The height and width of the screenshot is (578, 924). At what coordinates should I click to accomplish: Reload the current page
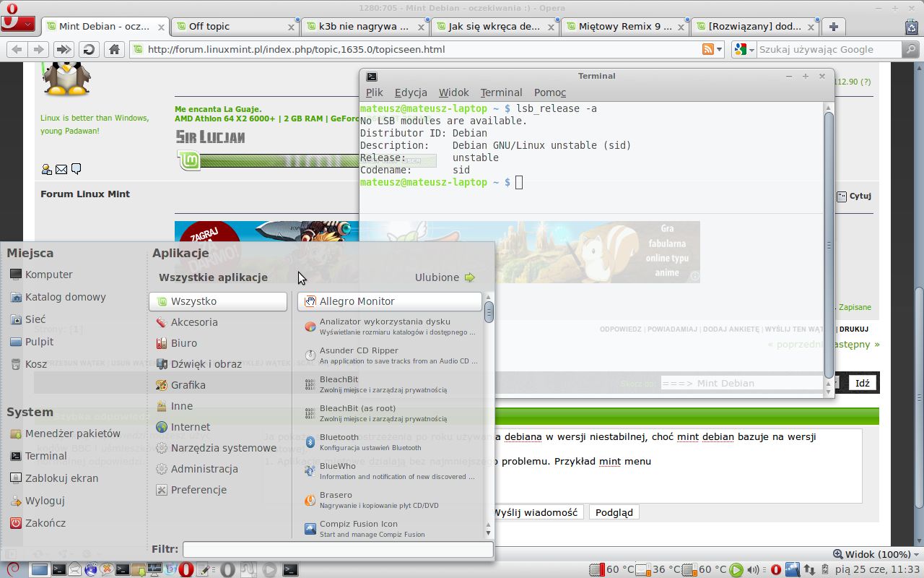[x=89, y=49]
